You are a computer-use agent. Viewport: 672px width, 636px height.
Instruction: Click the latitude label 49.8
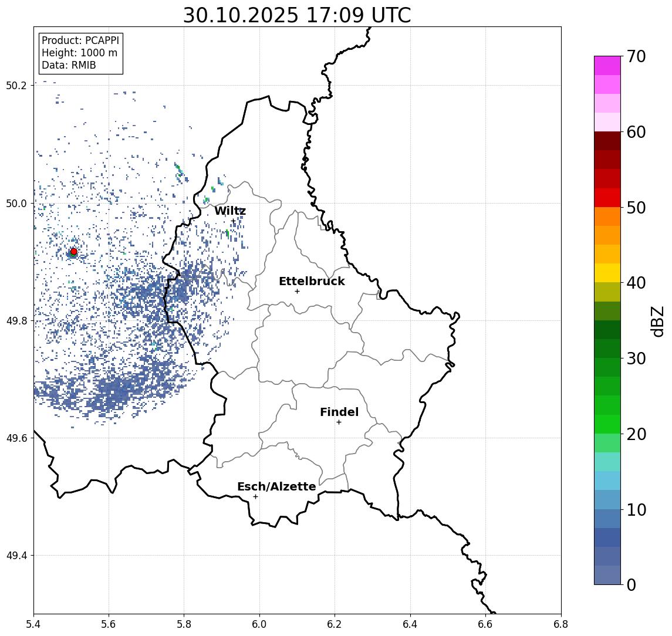click(16, 321)
